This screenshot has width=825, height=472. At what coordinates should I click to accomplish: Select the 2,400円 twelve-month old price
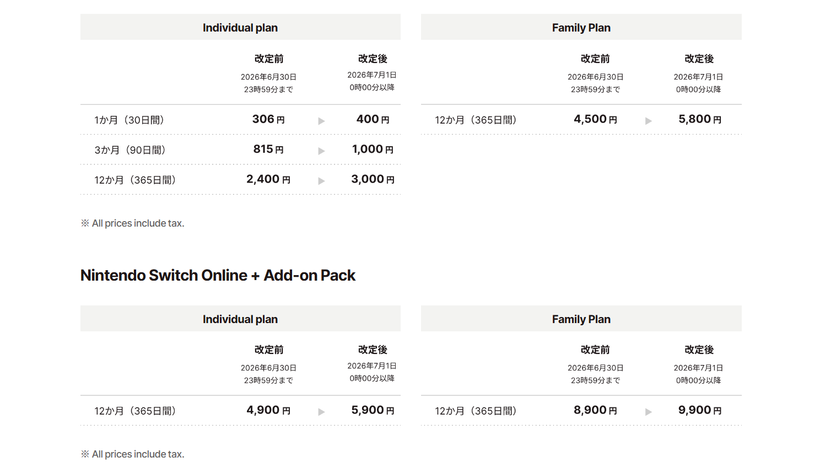pyautogui.click(x=268, y=179)
